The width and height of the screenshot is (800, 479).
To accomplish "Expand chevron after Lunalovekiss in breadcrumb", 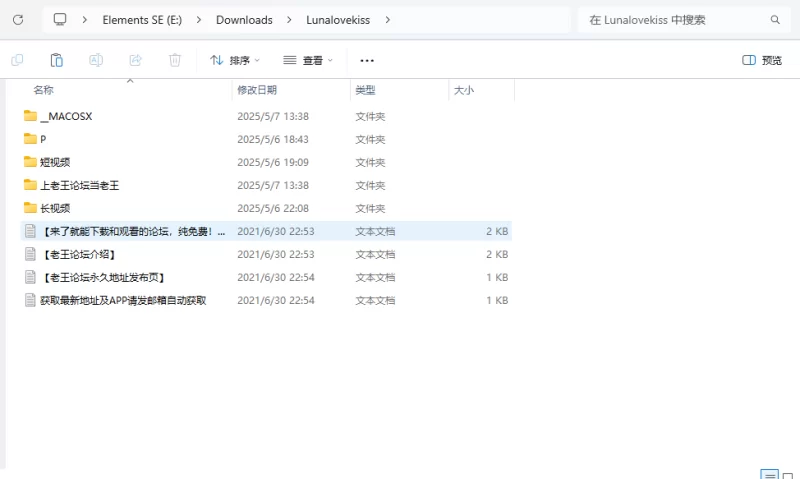I will pos(388,20).
